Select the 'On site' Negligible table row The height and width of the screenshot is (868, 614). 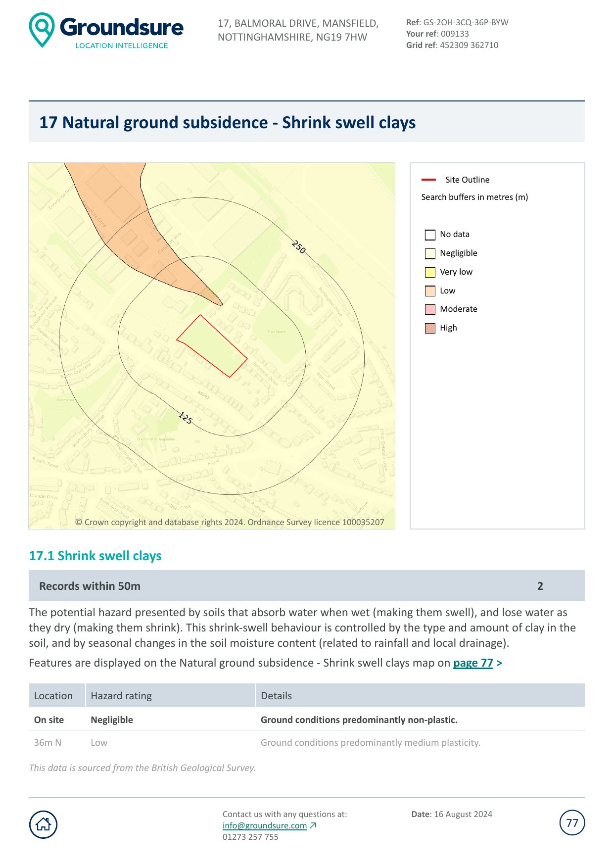click(307, 720)
